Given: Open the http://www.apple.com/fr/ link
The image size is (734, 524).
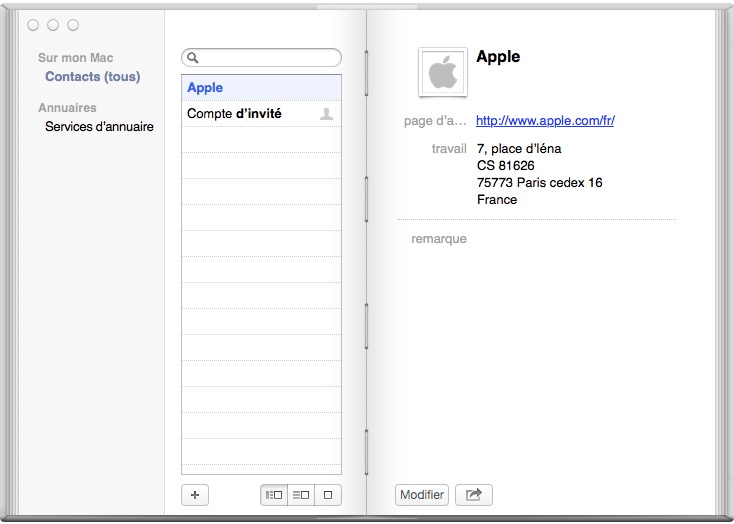Looking at the screenshot, I should 545,121.
